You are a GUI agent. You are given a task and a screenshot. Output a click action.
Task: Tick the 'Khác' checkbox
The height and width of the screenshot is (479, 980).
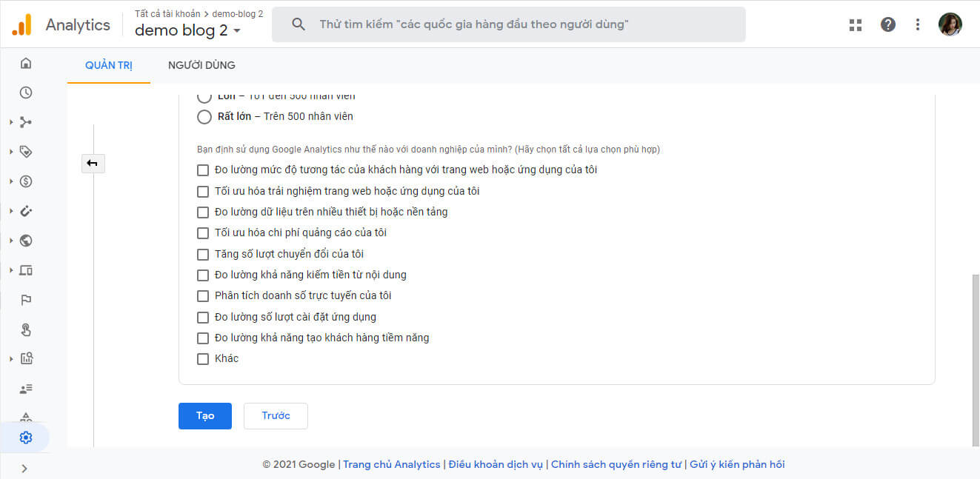[203, 359]
